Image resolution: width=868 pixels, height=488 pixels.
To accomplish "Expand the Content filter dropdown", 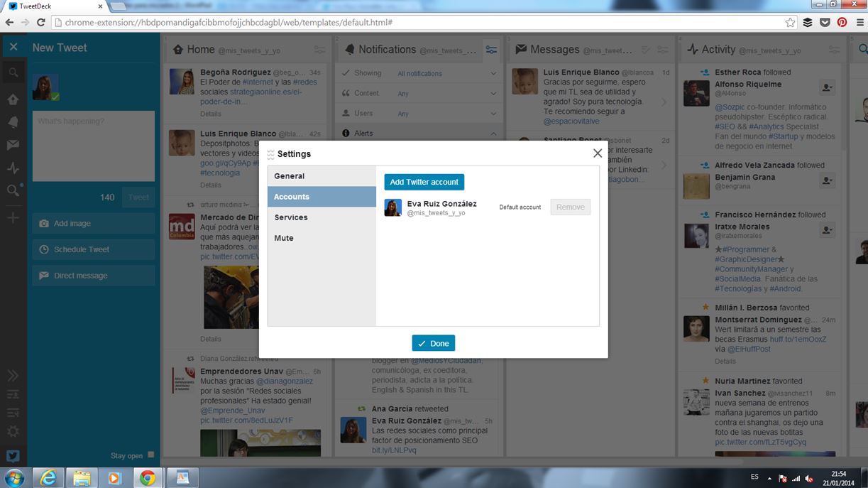I will tap(419, 93).
